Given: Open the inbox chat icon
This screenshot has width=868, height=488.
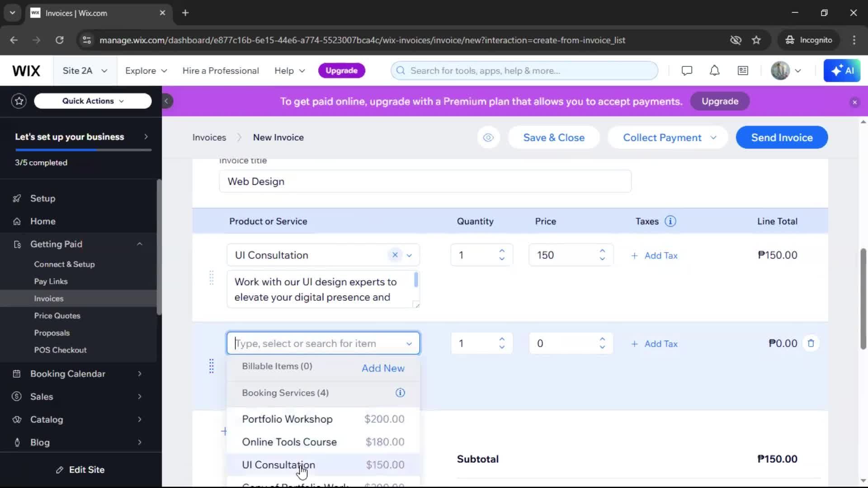Looking at the screenshot, I should 687,70.
